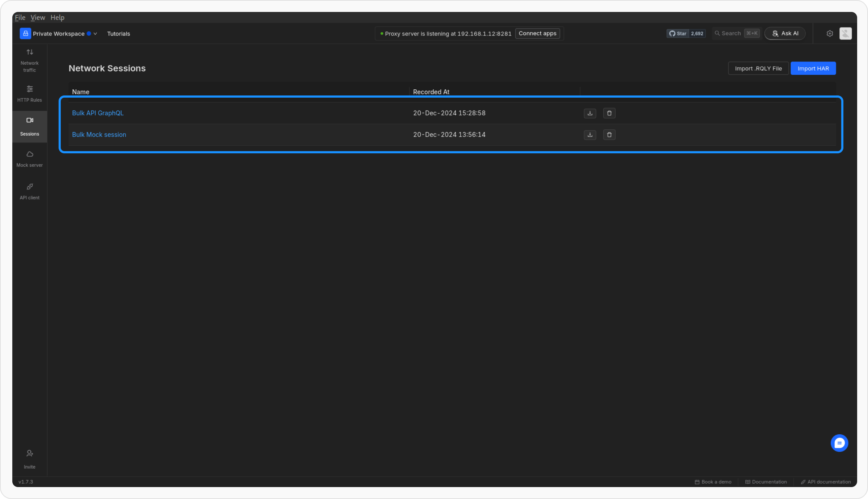Download the Bulk Mock session
This screenshot has height=499, width=868.
point(590,135)
